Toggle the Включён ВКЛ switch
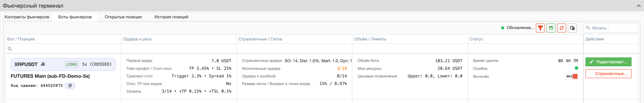Viewport: 644px width, 103px height. click(572, 76)
